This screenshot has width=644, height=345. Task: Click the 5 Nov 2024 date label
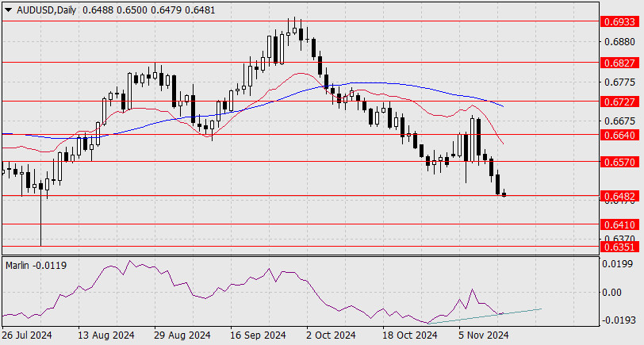tap(484, 335)
